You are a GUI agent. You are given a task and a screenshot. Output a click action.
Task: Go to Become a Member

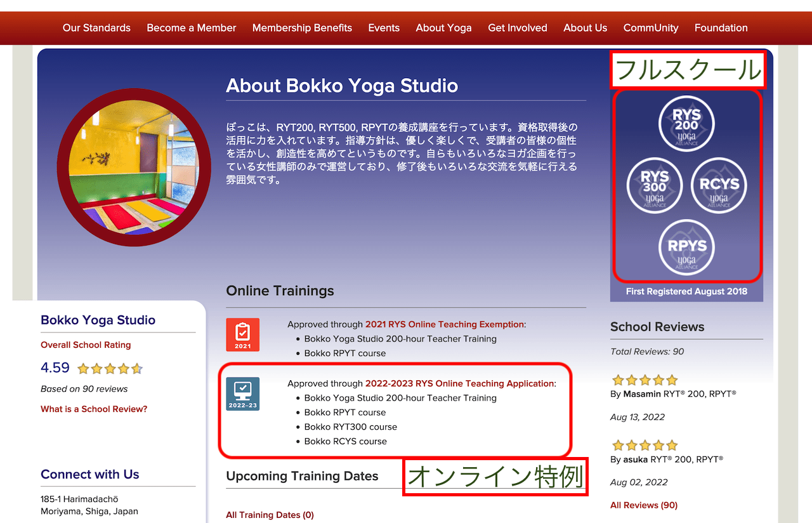tap(191, 28)
